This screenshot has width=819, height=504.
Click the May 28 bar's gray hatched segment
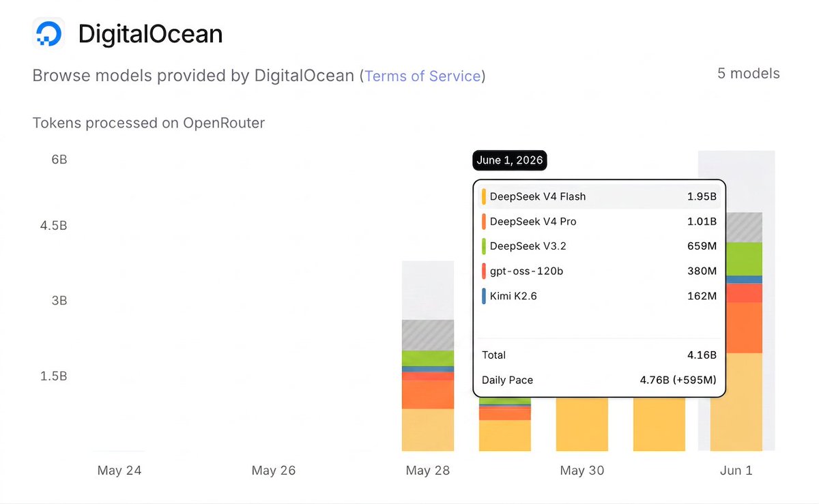tap(428, 335)
